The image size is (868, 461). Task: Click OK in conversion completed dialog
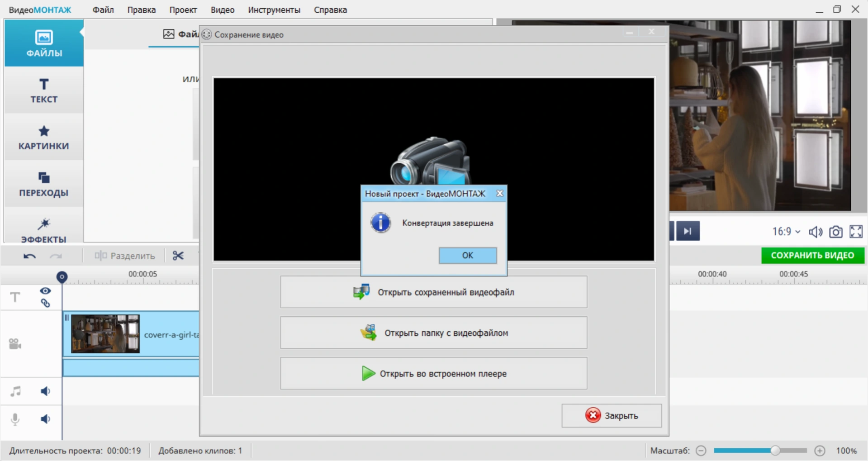click(x=467, y=255)
